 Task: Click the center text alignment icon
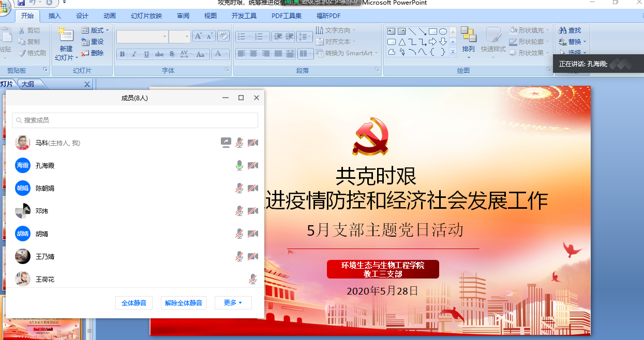253,53
